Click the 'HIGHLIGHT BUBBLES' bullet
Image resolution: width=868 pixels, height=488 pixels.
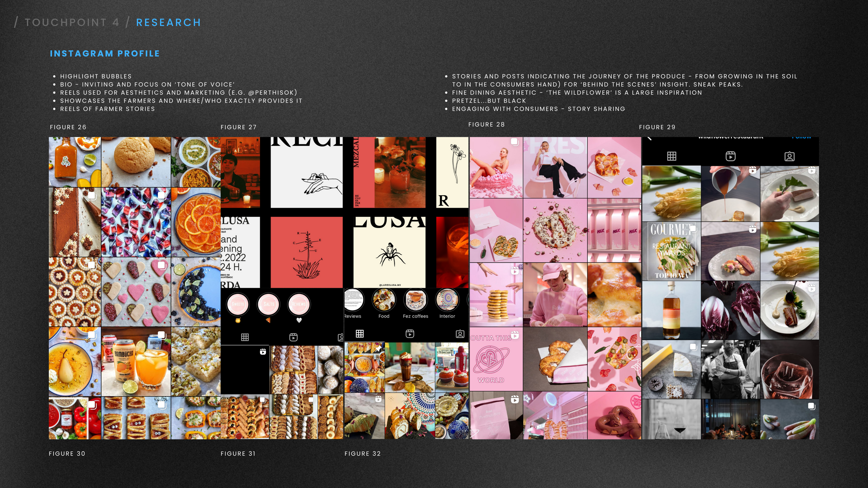(x=96, y=76)
